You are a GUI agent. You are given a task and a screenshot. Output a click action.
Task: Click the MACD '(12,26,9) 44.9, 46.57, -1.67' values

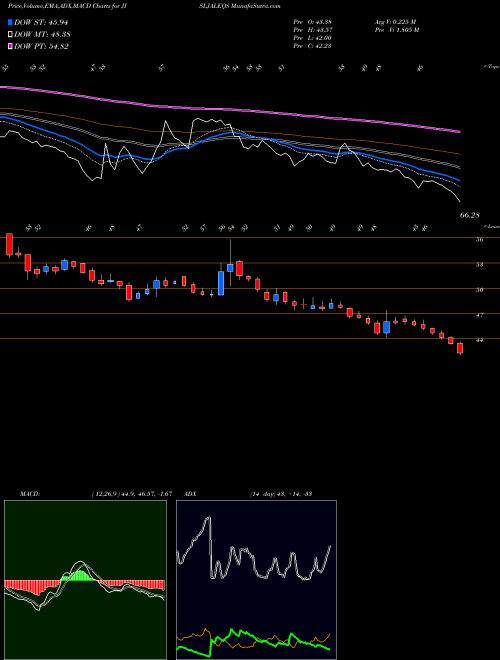[131, 494]
